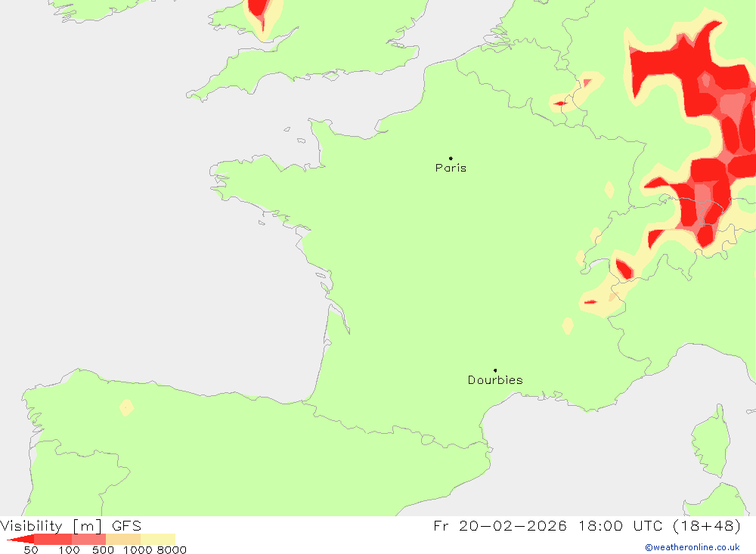This screenshot has height=554, width=756.
Task: Click the forecast date 'Fr 20-02-2026 18:00 UTC (18+48)'
Action: [x=587, y=525]
